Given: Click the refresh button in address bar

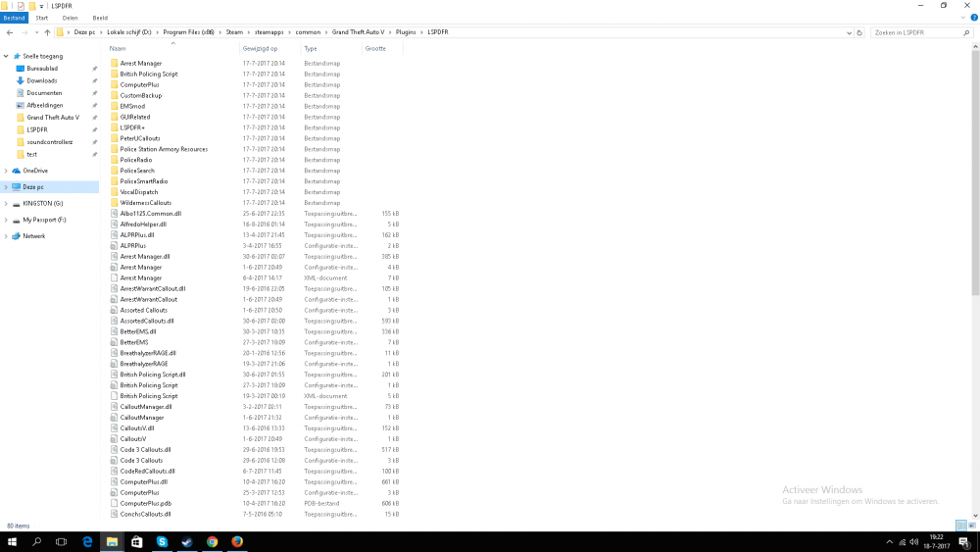Looking at the screenshot, I should pyautogui.click(x=859, y=32).
